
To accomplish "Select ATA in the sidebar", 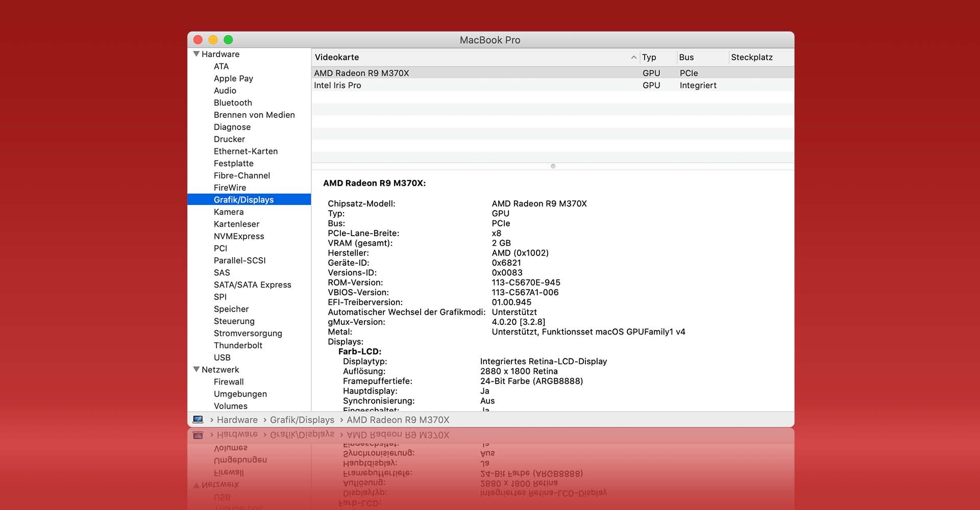I will coord(221,66).
